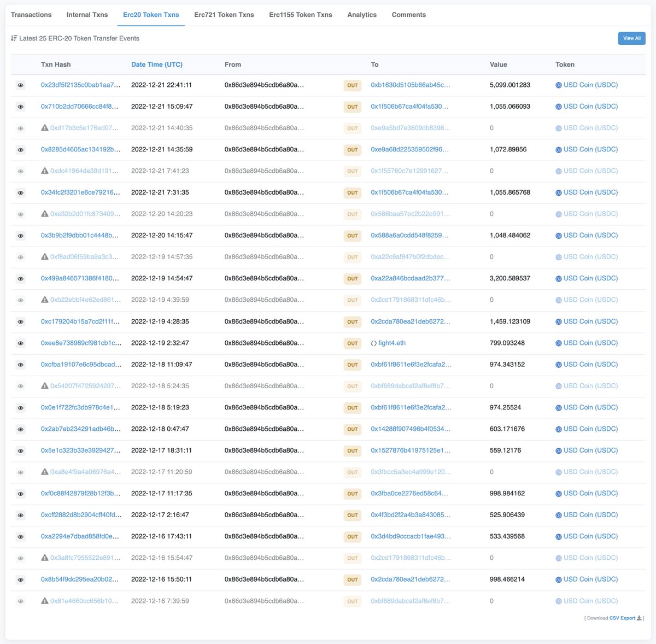Toggle eye icon for 0xcfba19107e6c95dbcad row
Viewport: 656px width, 644px height.
click(20, 365)
